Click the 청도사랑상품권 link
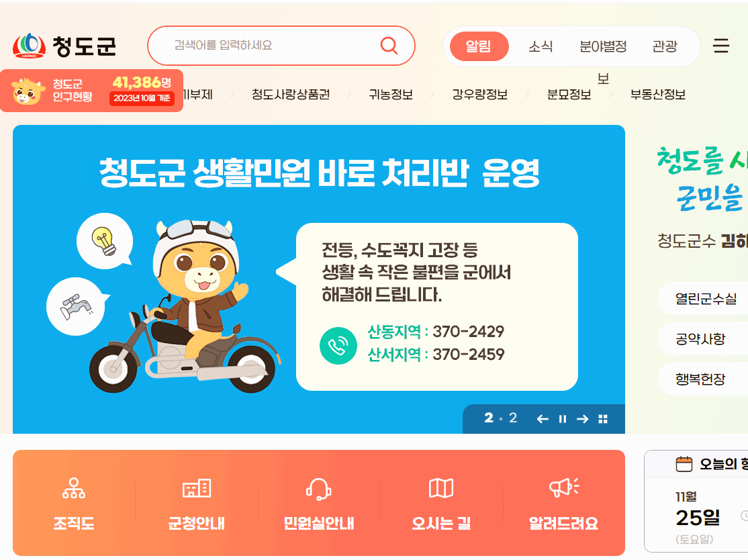The width and height of the screenshot is (748, 560). coord(291,95)
